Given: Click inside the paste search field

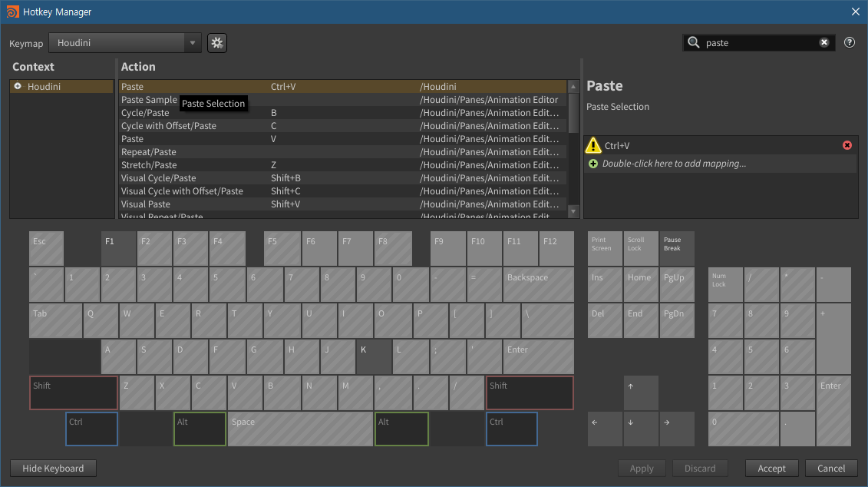Looking at the screenshot, I should (x=758, y=43).
